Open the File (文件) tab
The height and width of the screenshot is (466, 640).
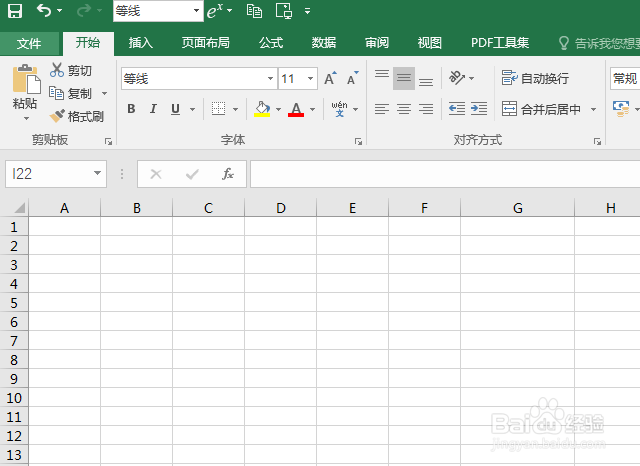29,43
